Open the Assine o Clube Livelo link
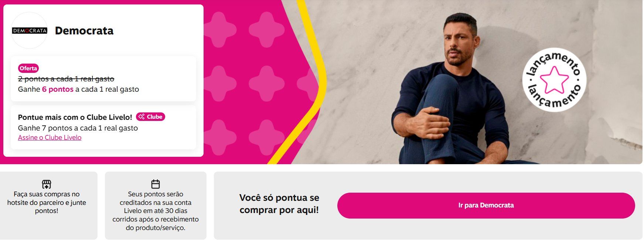644x240 pixels. click(x=50, y=138)
